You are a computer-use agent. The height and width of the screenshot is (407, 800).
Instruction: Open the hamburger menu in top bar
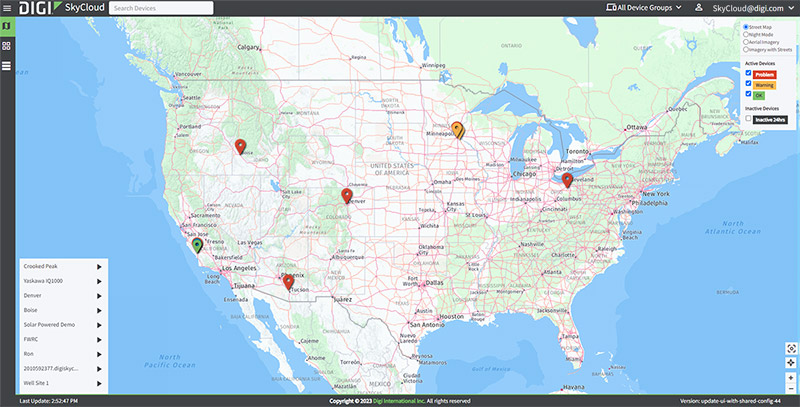tap(7, 8)
